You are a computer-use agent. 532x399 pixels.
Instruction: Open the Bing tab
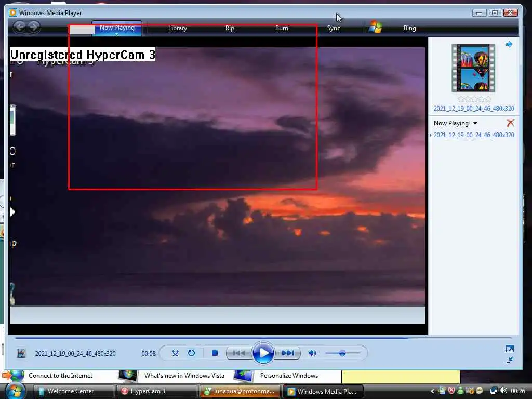click(409, 28)
